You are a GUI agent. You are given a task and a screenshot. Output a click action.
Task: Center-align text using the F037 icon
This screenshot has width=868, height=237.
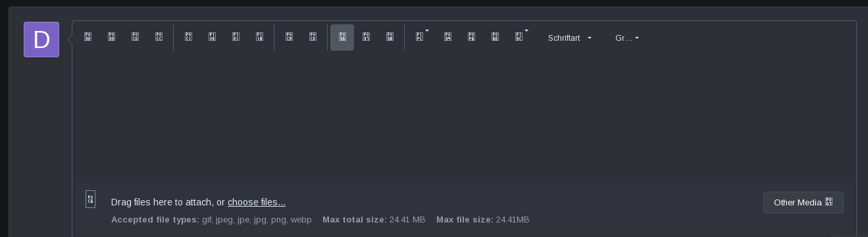366,38
